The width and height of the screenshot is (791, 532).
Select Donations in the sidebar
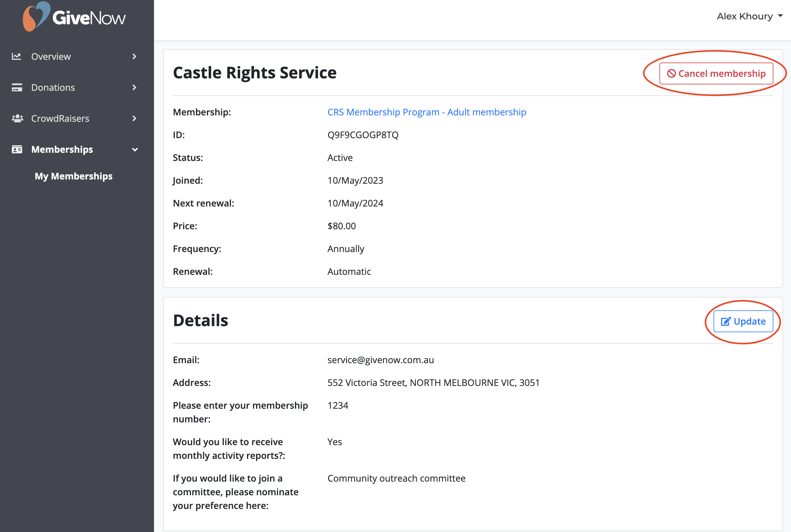pyautogui.click(x=53, y=87)
